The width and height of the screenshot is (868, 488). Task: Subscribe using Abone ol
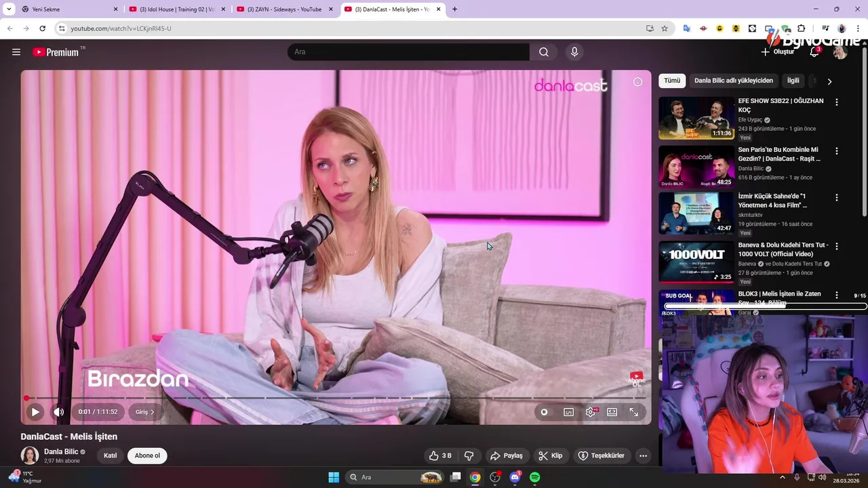pos(147,455)
